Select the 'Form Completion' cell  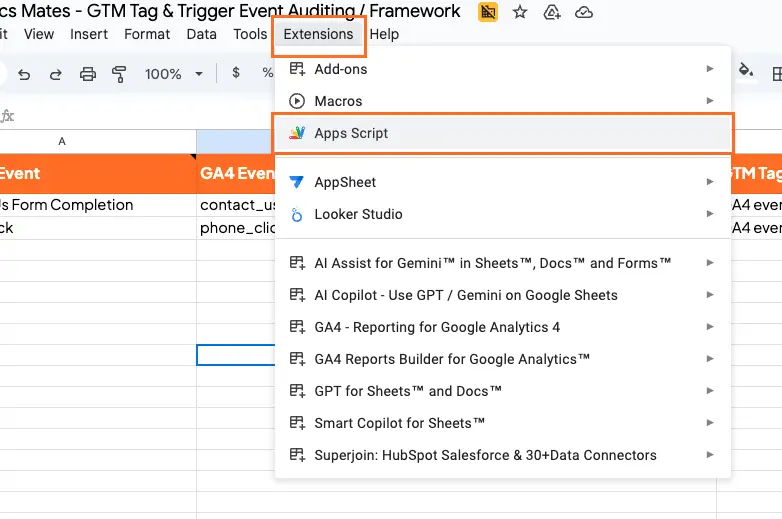(x=98, y=205)
